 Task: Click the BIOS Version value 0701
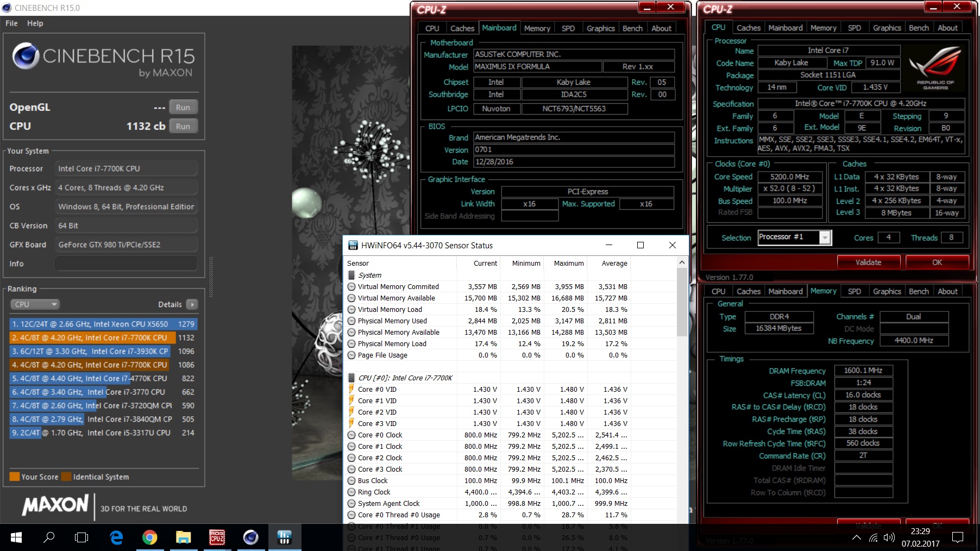coord(574,149)
